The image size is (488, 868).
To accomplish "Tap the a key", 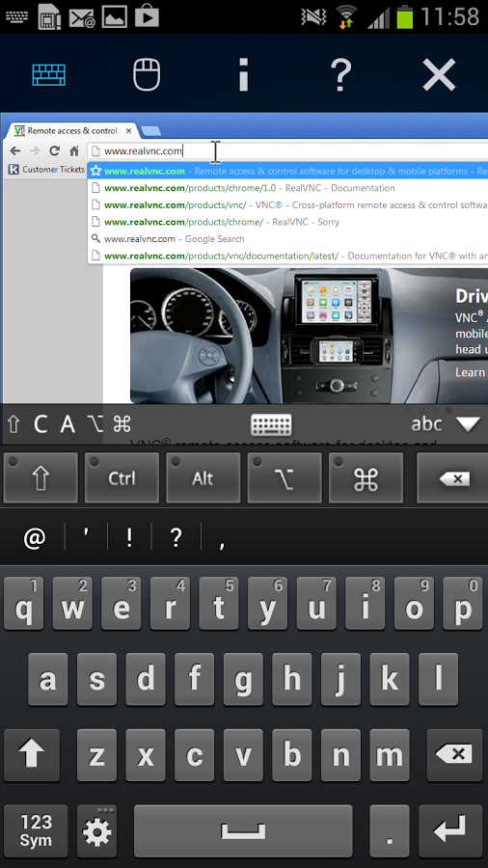I will point(48,679).
